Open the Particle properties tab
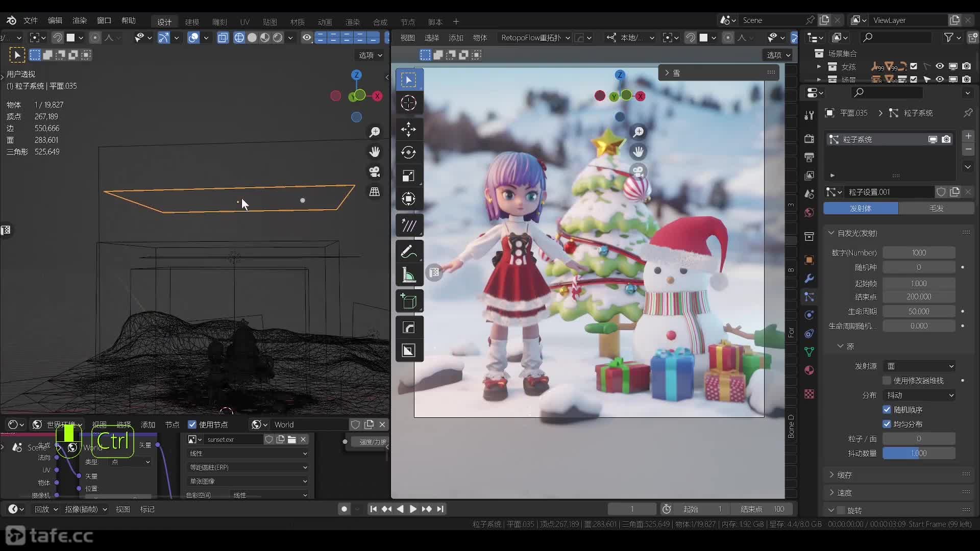Viewport: 980px width, 551px height. 809,297
